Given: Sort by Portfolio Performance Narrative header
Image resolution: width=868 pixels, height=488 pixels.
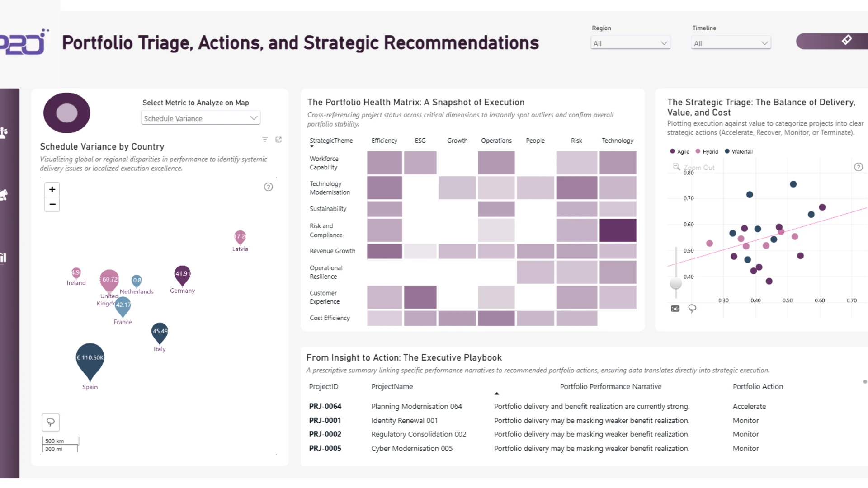Looking at the screenshot, I should [x=610, y=386].
